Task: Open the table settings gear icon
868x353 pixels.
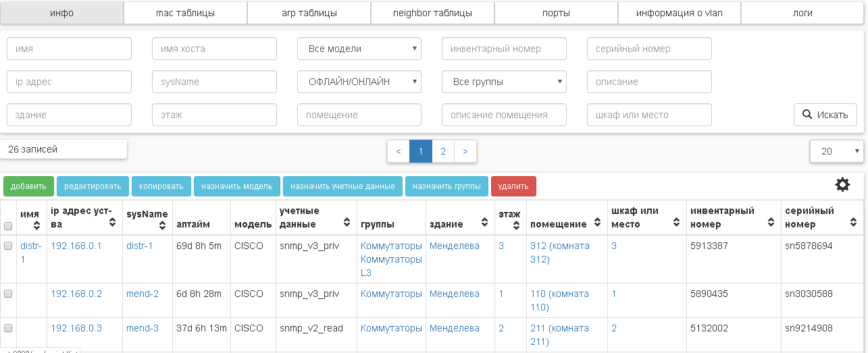Action: point(842,185)
